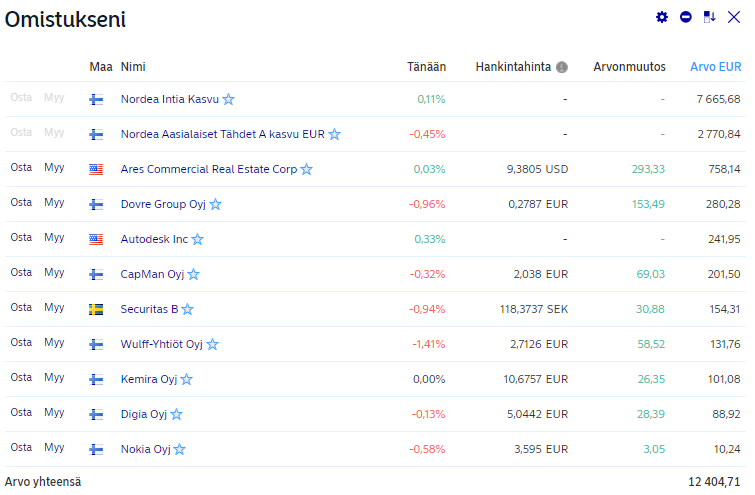
Task: Click US flag in Autodesk Inc row
Action: pyautogui.click(x=96, y=239)
